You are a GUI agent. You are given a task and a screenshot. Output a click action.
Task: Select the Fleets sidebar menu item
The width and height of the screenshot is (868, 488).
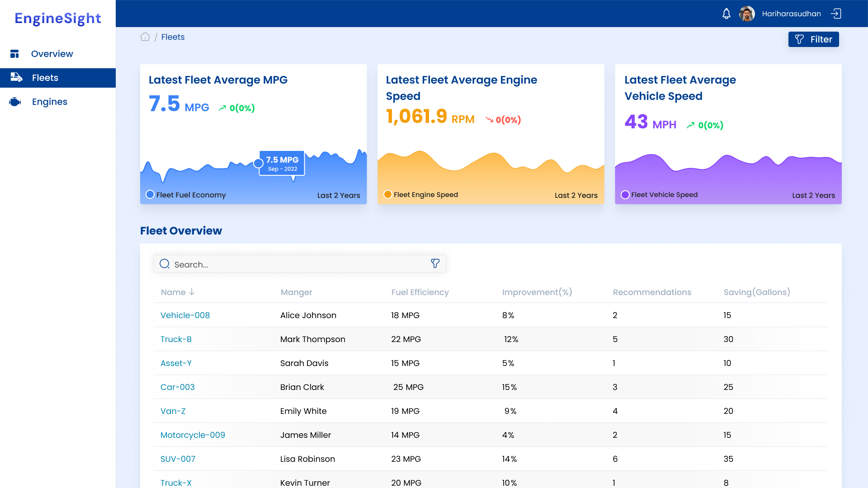tap(45, 78)
